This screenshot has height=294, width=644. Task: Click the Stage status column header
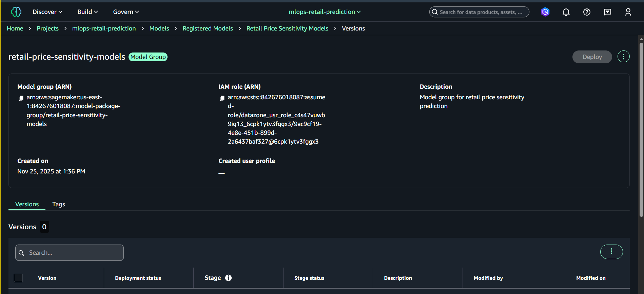309,278
